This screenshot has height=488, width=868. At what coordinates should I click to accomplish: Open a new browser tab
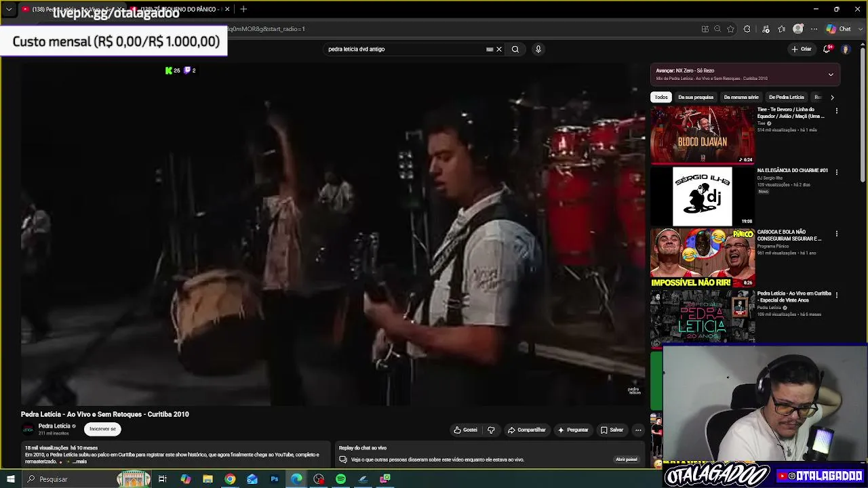point(243,9)
